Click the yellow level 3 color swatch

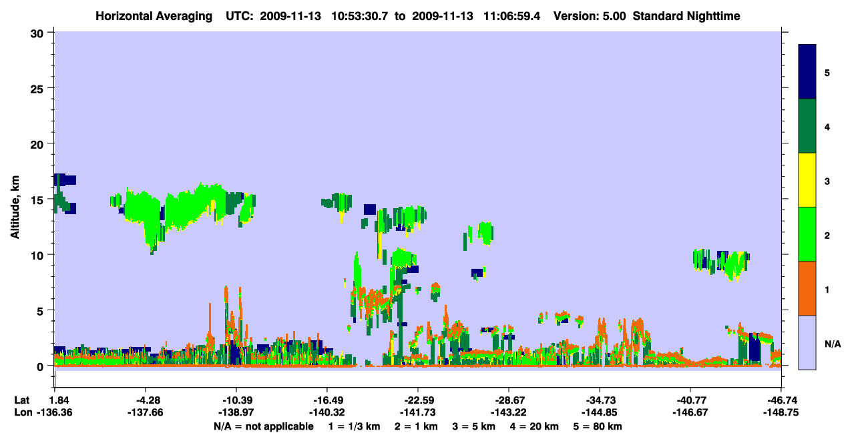807,180
